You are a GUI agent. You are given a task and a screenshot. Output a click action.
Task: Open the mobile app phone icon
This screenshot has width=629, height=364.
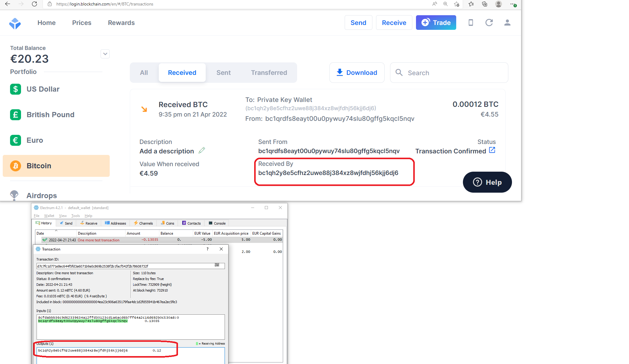pos(471,23)
